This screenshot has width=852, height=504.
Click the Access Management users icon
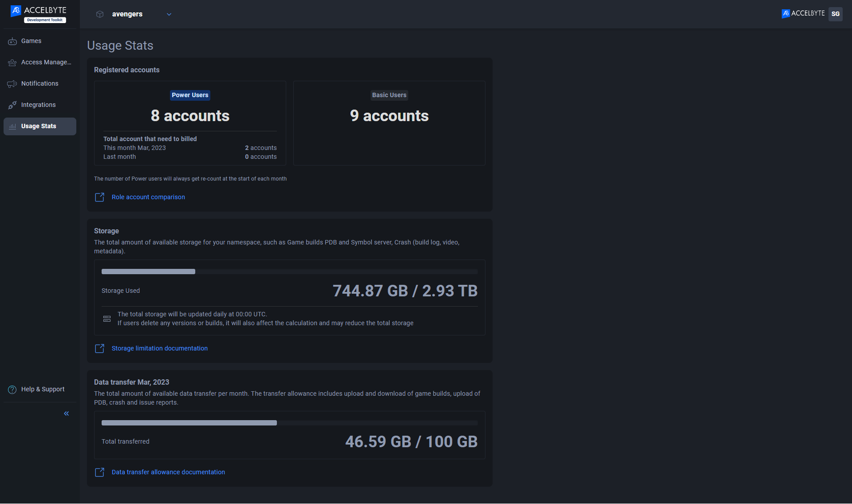point(12,63)
